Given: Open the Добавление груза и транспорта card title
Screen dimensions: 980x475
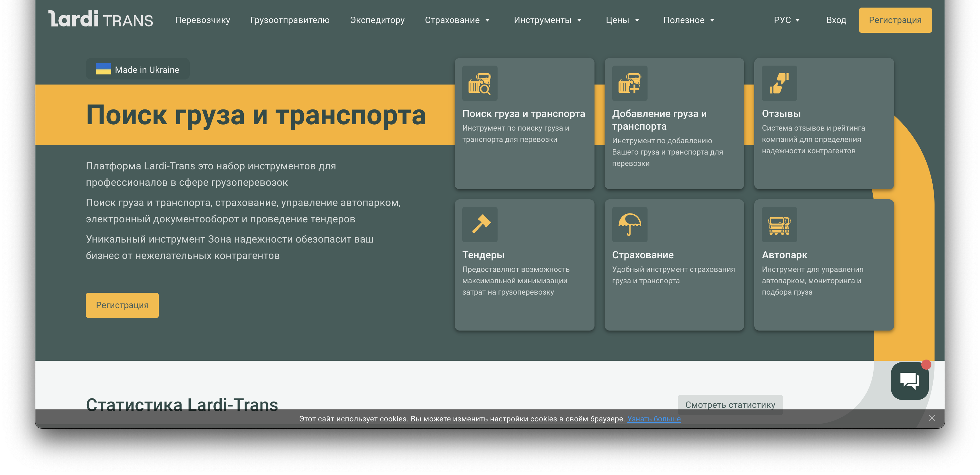Looking at the screenshot, I should tap(659, 120).
